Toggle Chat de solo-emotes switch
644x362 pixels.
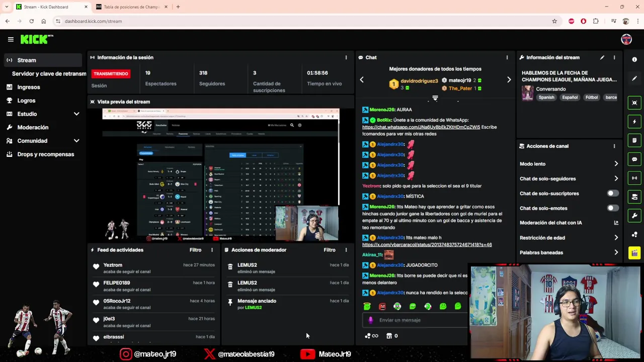coord(612,208)
